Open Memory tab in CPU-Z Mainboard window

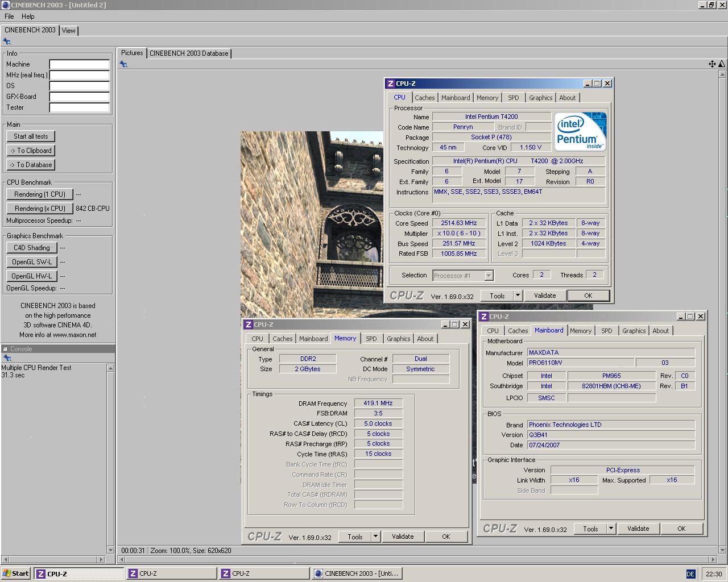(580, 331)
